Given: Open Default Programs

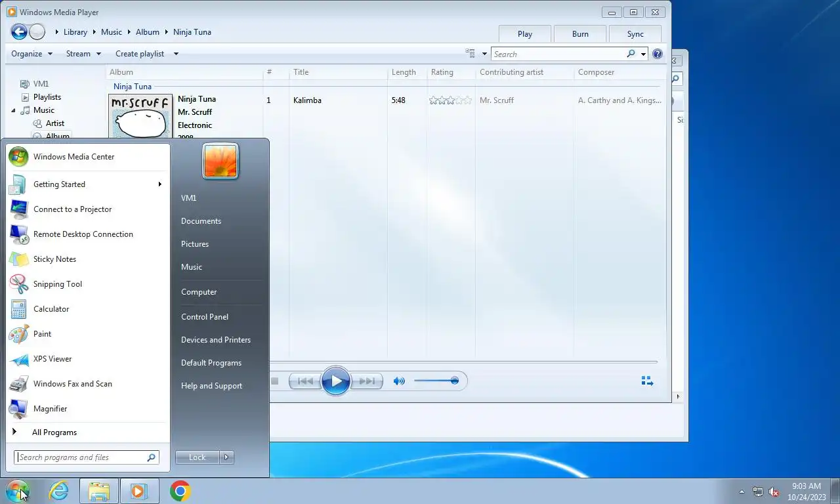Looking at the screenshot, I should (x=211, y=363).
